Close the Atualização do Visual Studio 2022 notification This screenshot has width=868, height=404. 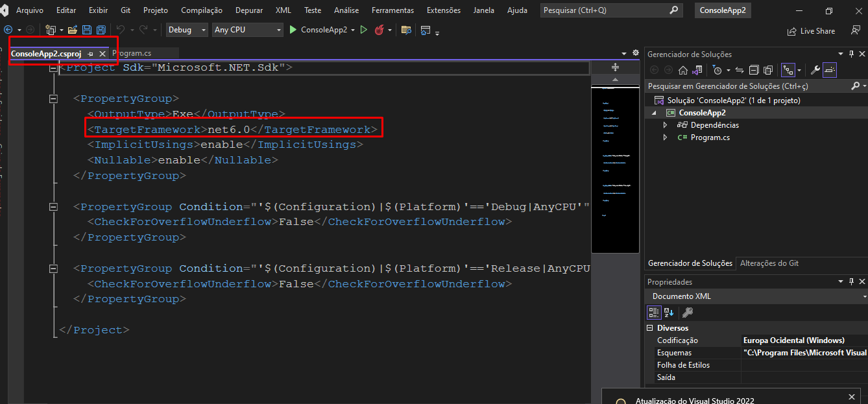[852, 396]
